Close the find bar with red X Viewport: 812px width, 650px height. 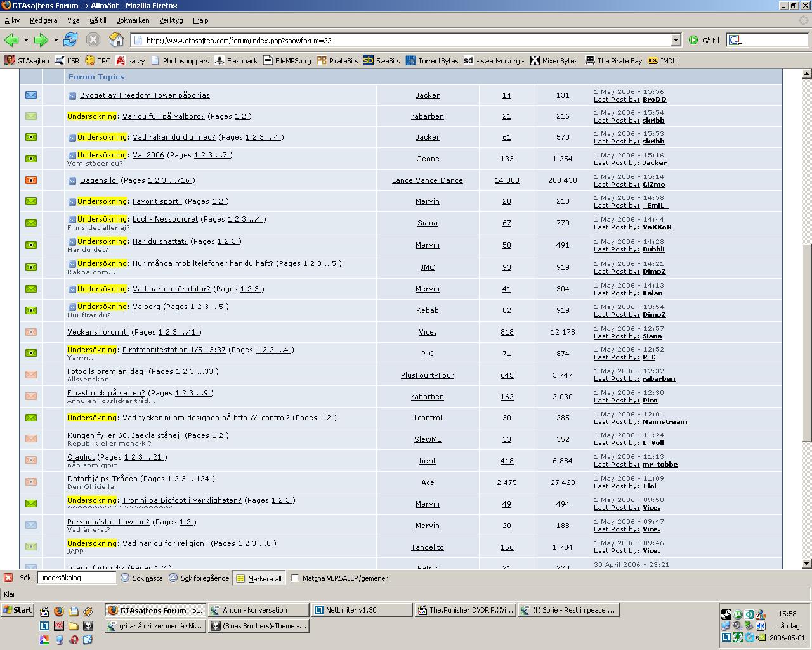[x=8, y=578]
